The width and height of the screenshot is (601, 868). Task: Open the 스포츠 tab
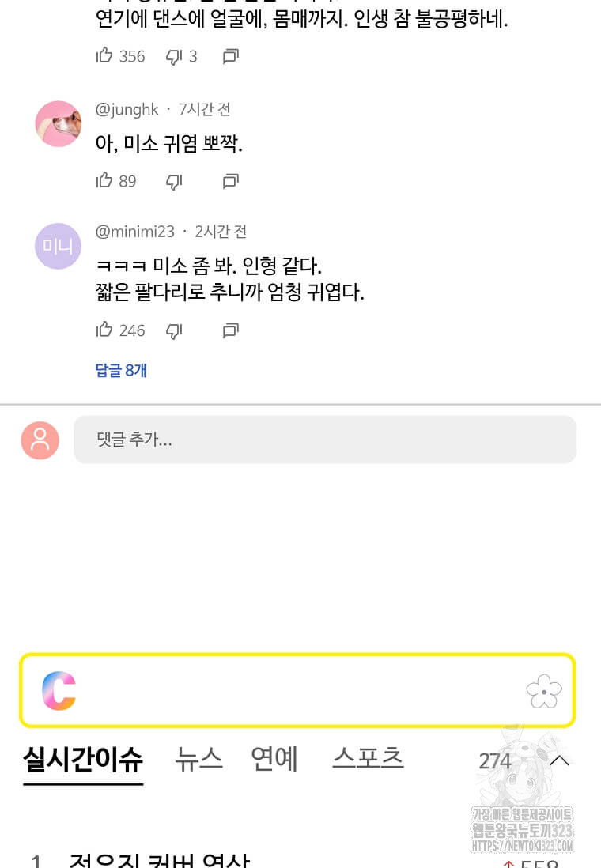point(368,759)
